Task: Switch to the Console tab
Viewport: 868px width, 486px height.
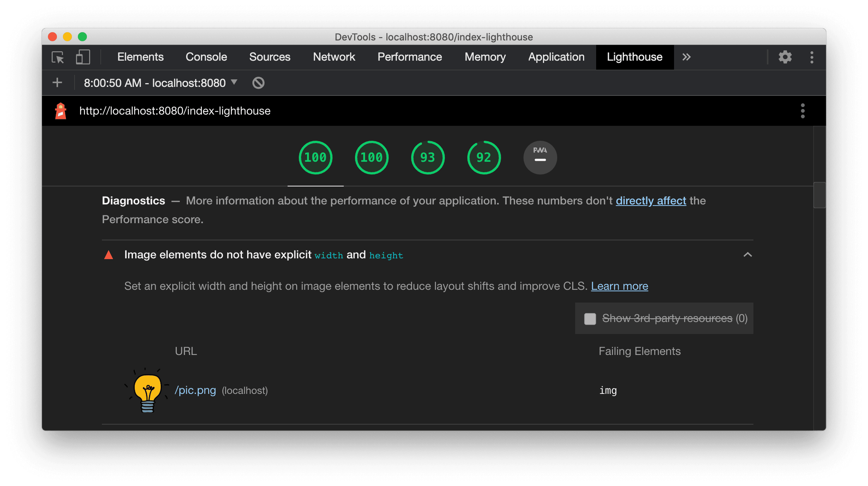Action: (x=206, y=57)
